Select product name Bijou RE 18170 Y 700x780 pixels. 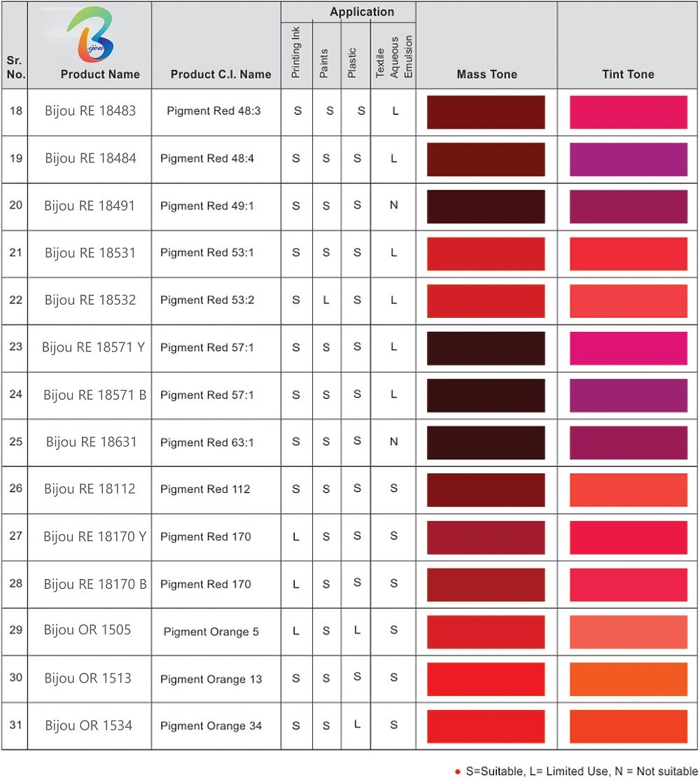95,537
